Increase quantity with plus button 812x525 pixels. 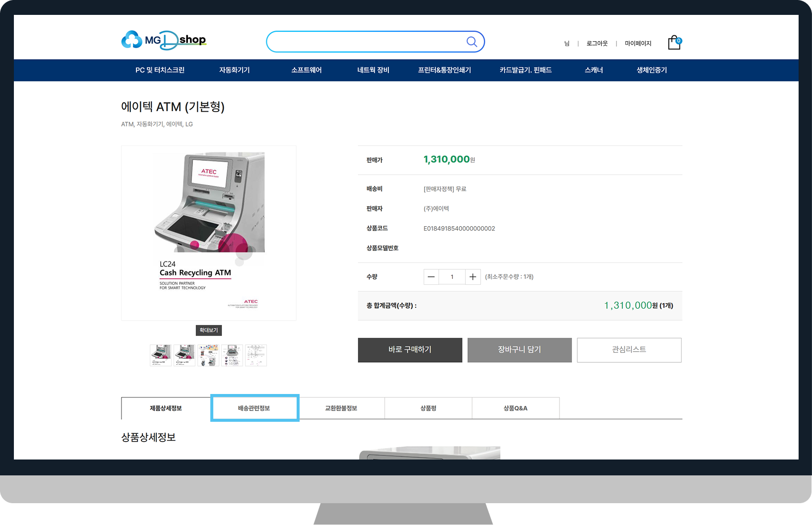[x=473, y=277]
